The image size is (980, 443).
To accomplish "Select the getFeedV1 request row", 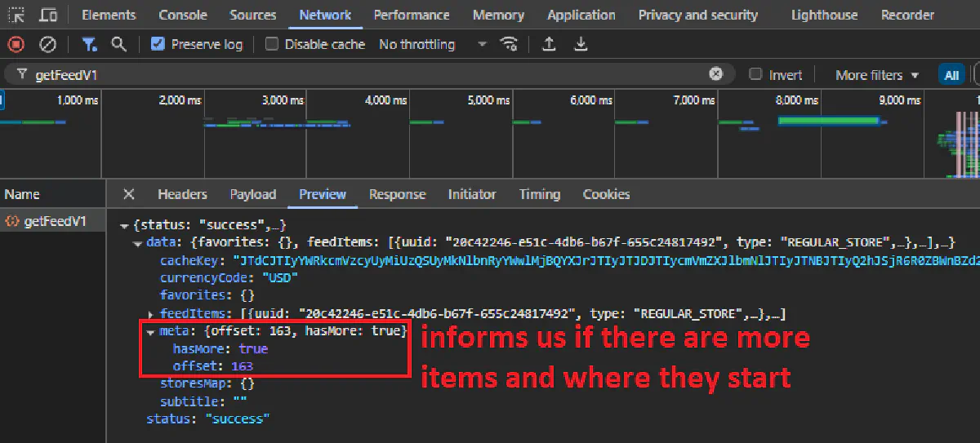I will (x=54, y=221).
